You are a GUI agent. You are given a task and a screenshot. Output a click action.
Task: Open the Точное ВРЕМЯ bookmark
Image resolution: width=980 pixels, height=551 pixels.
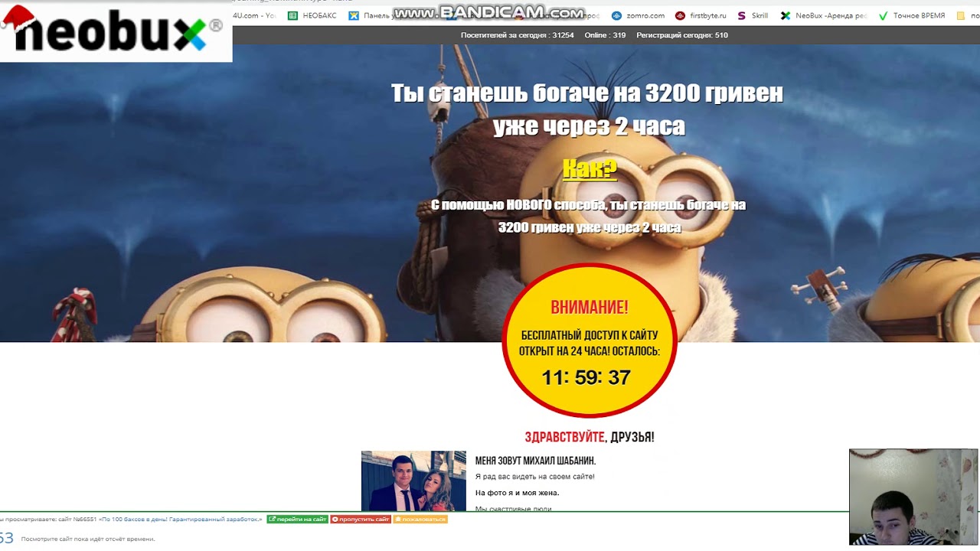912,15
